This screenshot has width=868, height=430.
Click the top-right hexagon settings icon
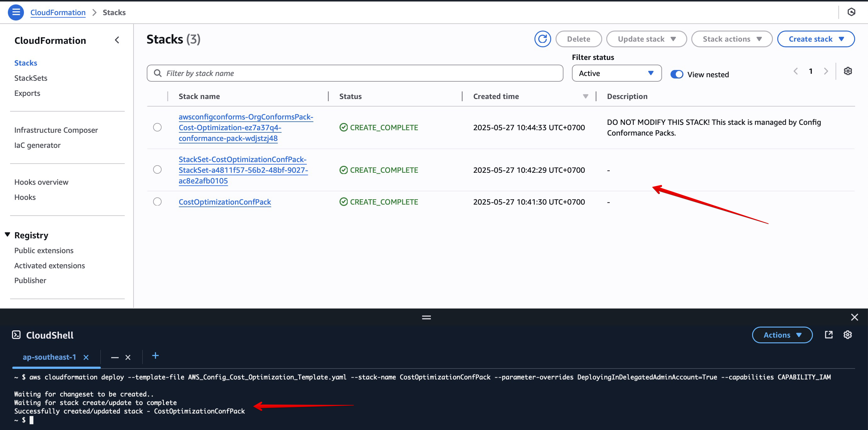(x=851, y=13)
